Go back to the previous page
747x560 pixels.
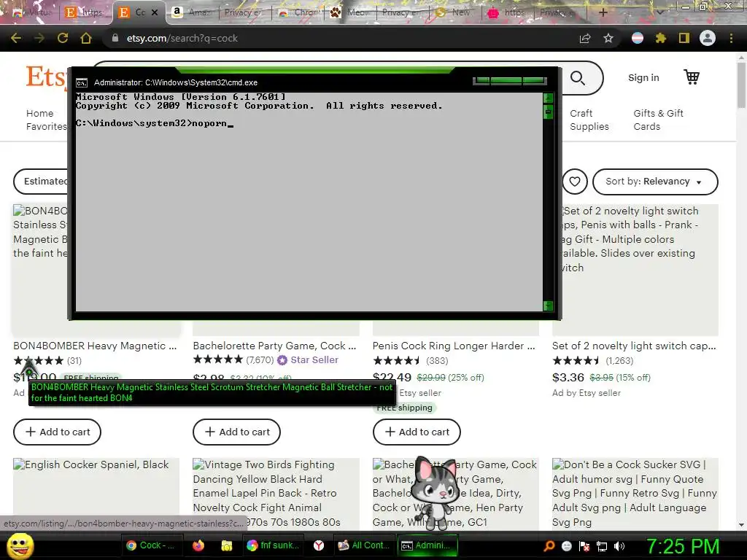pyautogui.click(x=16, y=38)
